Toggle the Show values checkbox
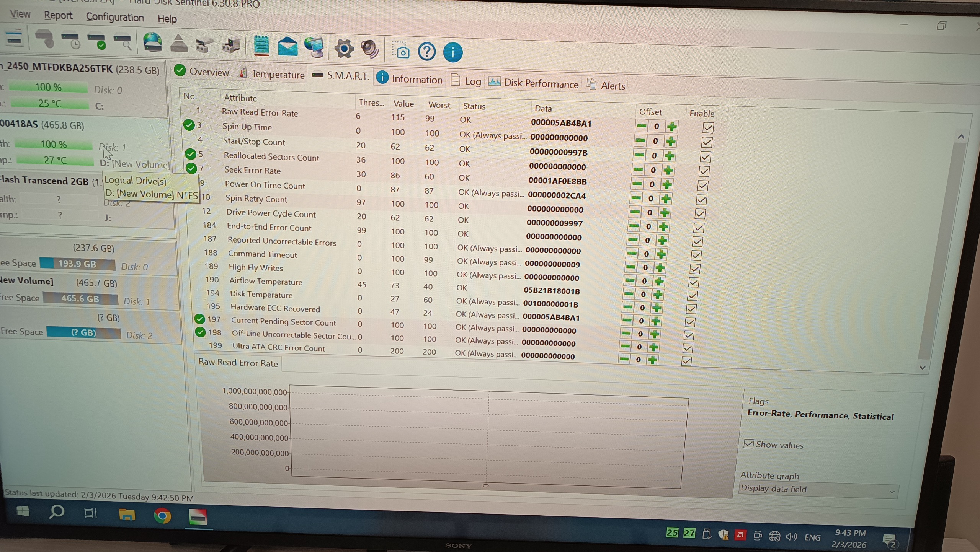The image size is (980, 552). (748, 443)
